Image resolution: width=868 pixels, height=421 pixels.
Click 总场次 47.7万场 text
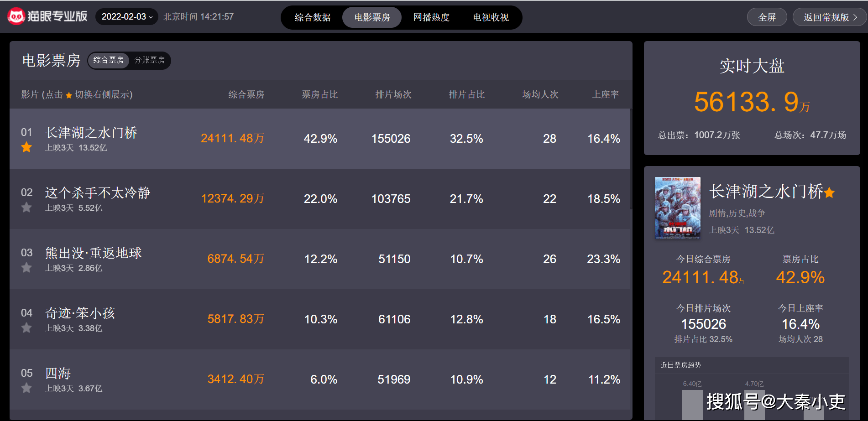810,135
